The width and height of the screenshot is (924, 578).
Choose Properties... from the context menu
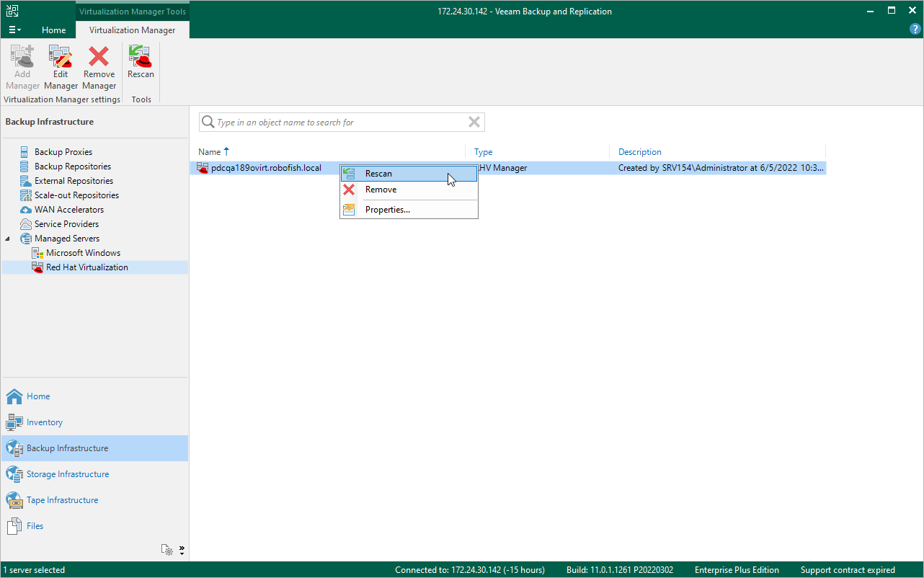tap(409, 210)
